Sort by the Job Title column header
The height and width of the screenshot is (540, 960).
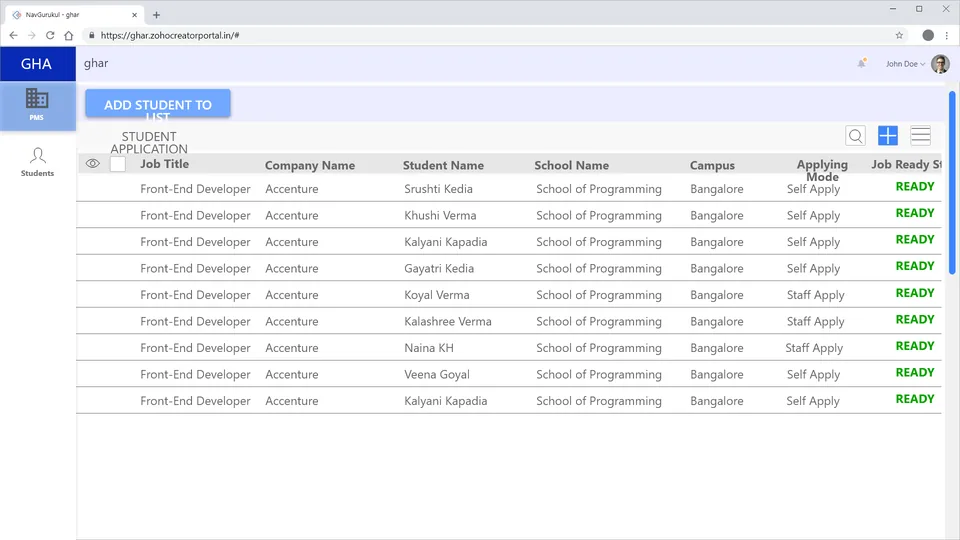point(165,164)
